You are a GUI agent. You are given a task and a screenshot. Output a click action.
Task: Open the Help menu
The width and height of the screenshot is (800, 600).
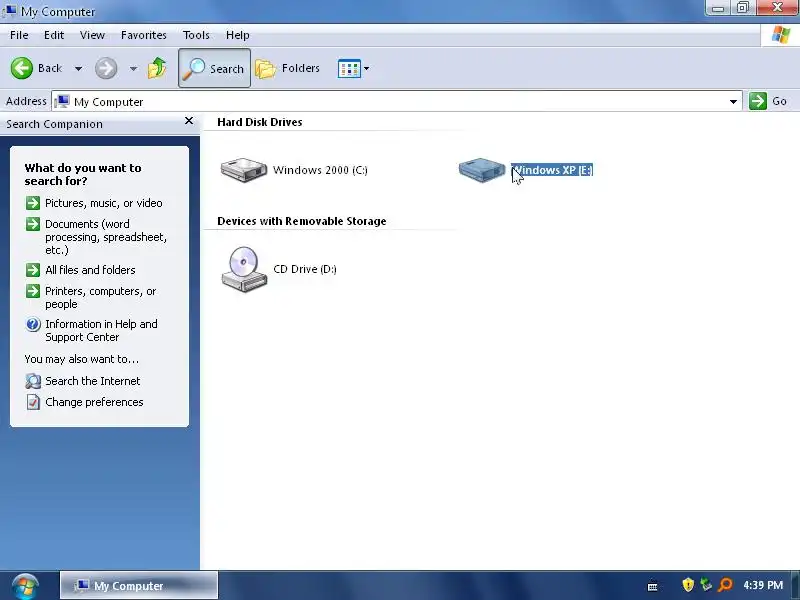(238, 35)
